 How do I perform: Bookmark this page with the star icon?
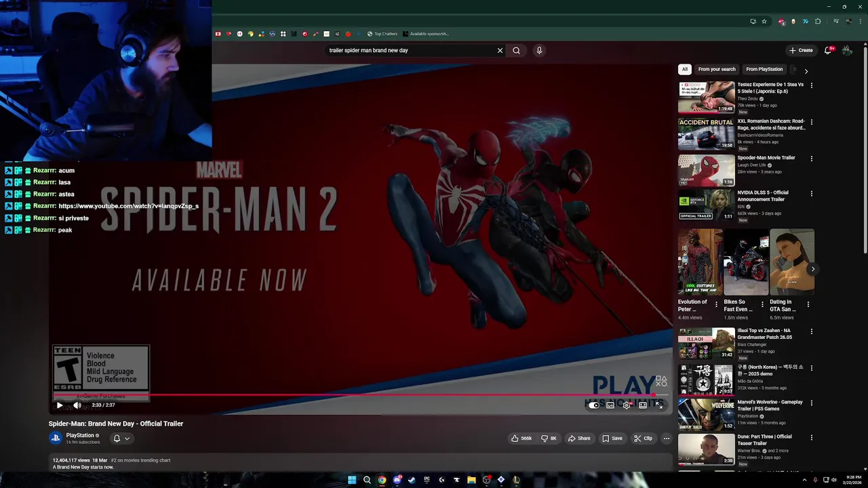764,22
